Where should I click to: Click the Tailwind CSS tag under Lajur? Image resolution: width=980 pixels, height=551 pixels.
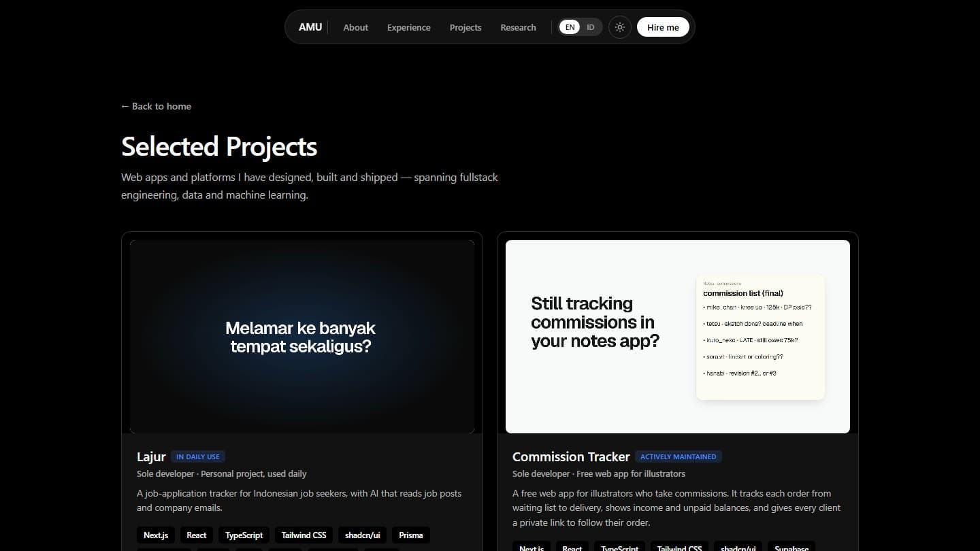[304, 535]
